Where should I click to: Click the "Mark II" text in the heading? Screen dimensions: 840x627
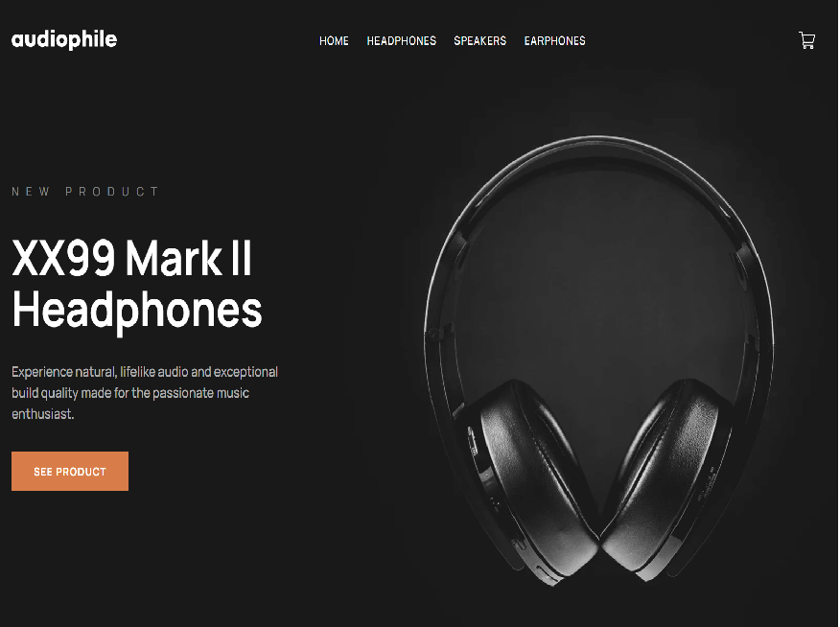188,259
